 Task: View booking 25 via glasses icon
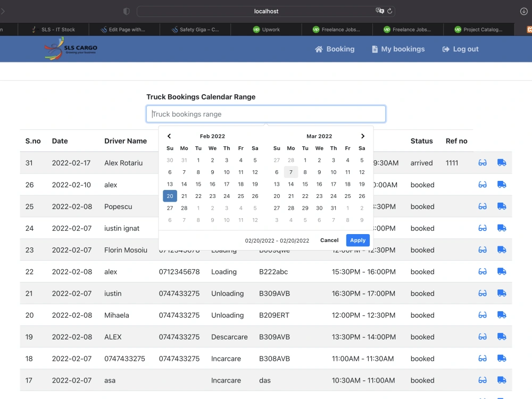[483, 206]
